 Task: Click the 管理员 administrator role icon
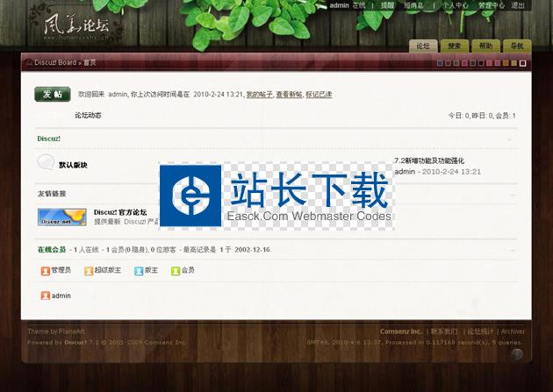(46, 271)
